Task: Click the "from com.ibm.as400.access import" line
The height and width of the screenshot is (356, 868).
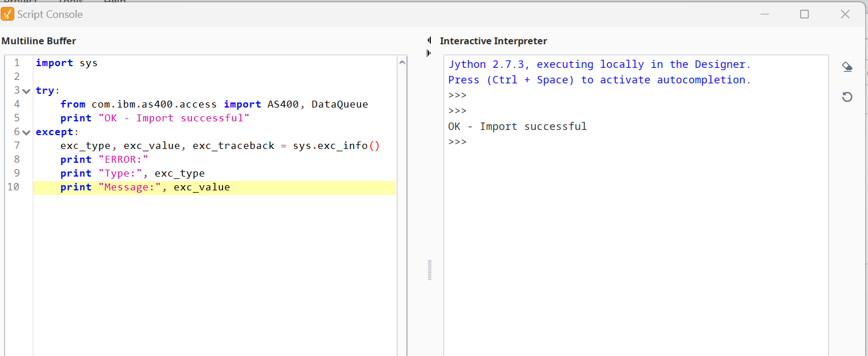Action: pos(214,104)
